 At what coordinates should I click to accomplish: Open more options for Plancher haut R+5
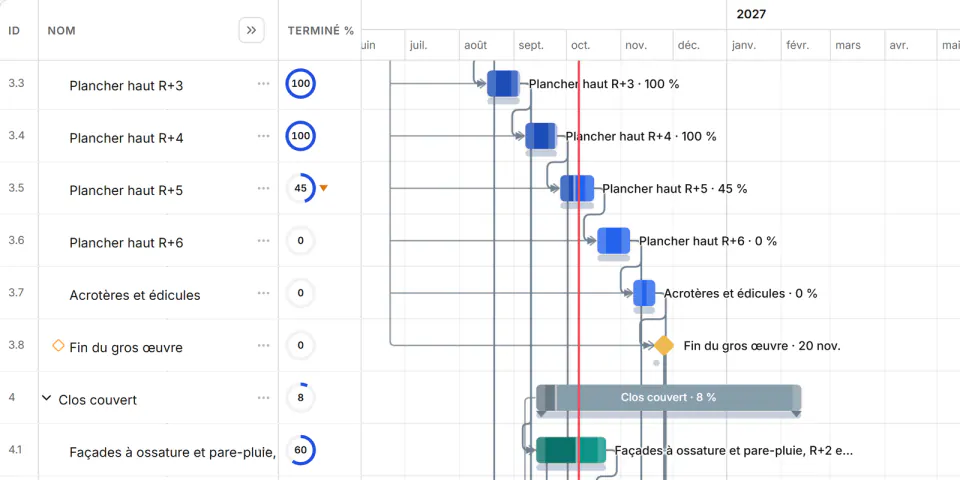pyautogui.click(x=263, y=189)
